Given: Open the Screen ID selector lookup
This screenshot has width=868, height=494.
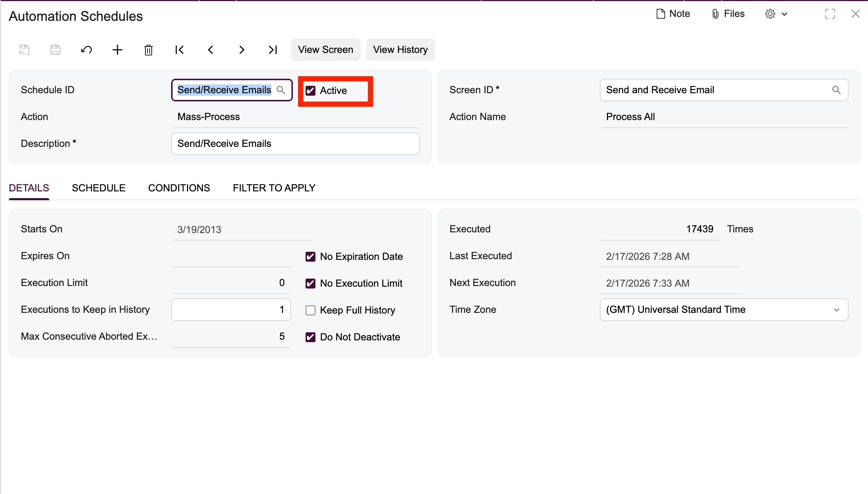Looking at the screenshot, I should (x=836, y=90).
